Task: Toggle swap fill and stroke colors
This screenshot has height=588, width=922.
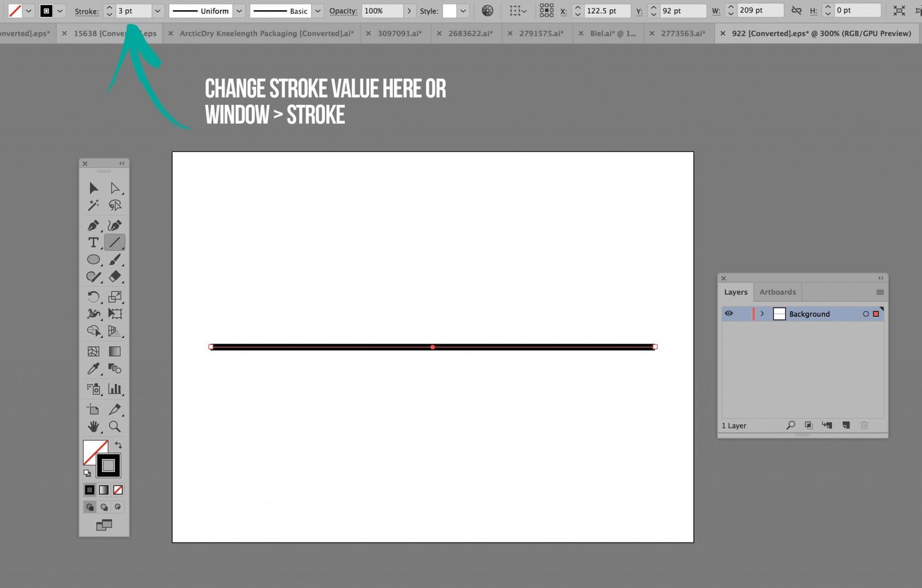Action: tap(118, 445)
